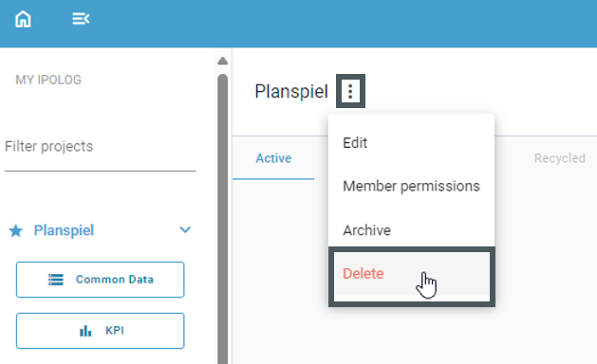The image size is (597, 364).
Task: Click the sidebar scrollbar thumb
Action: 223,219
